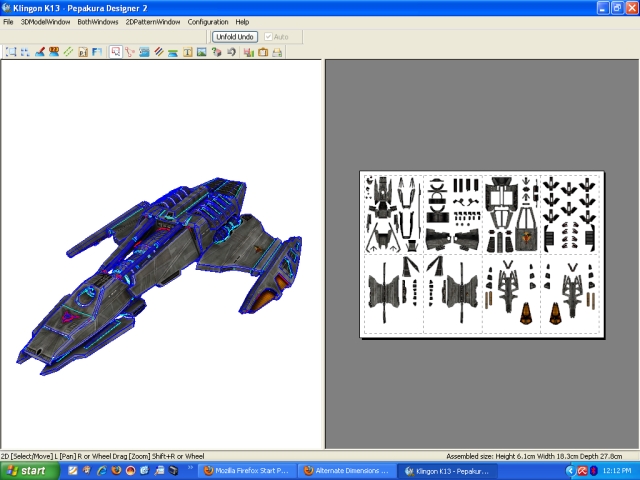Click the first toolbar icon with a dashed selection frame

12,52
